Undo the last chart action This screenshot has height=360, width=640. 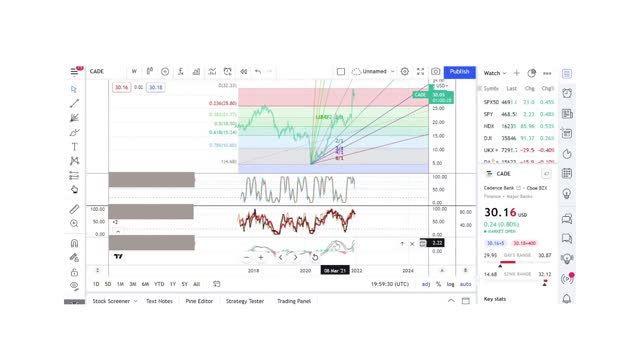258,71
